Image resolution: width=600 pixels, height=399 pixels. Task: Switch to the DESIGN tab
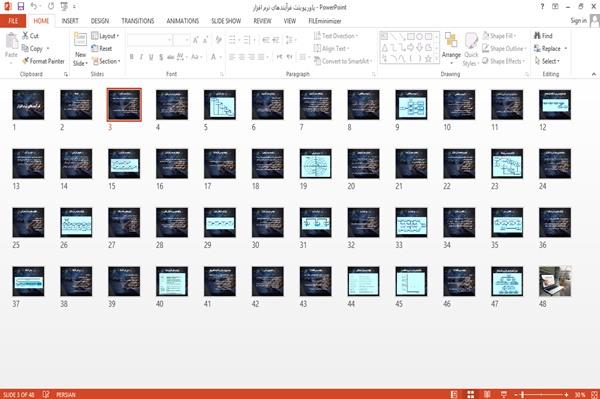click(x=100, y=21)
